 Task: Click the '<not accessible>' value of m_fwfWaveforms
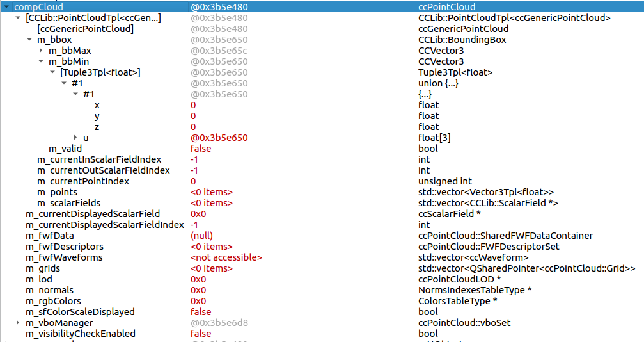(226, 257)
